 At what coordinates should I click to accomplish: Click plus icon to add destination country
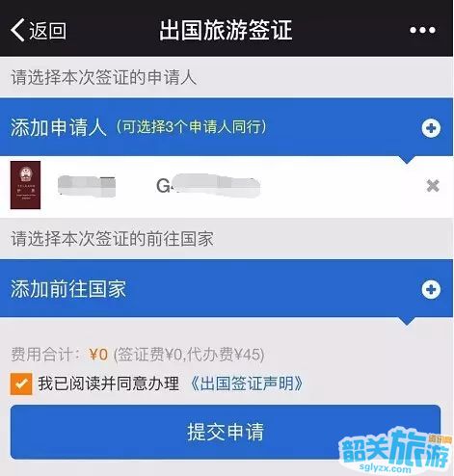pyautogui.click(x=431, y=290)
